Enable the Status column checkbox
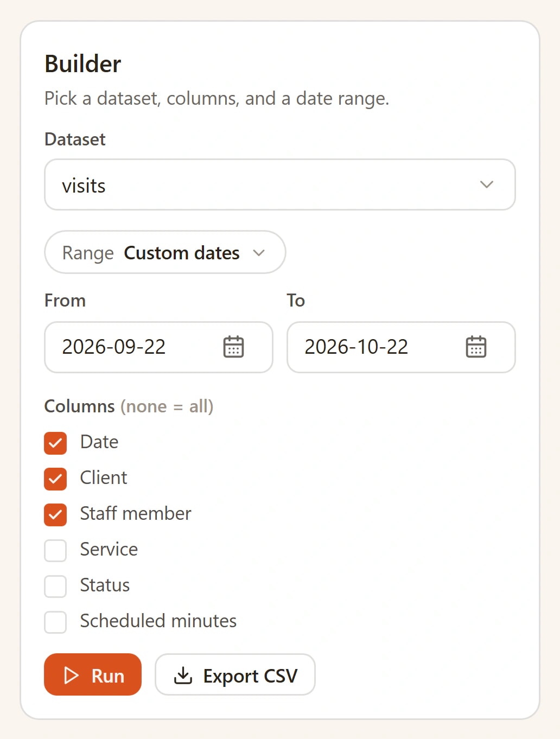 click(55, 587)
